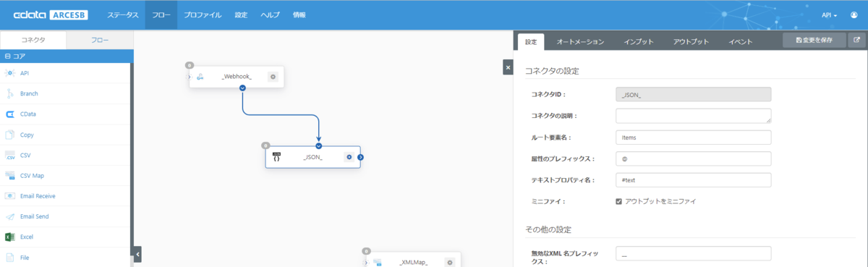Open the ヘルプ menu

click(x=270, y=15)
